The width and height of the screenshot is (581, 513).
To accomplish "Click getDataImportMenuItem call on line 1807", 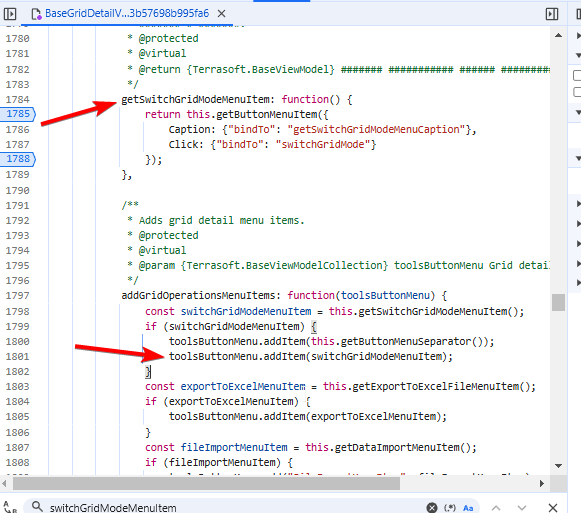I will (x=397, y=447).
